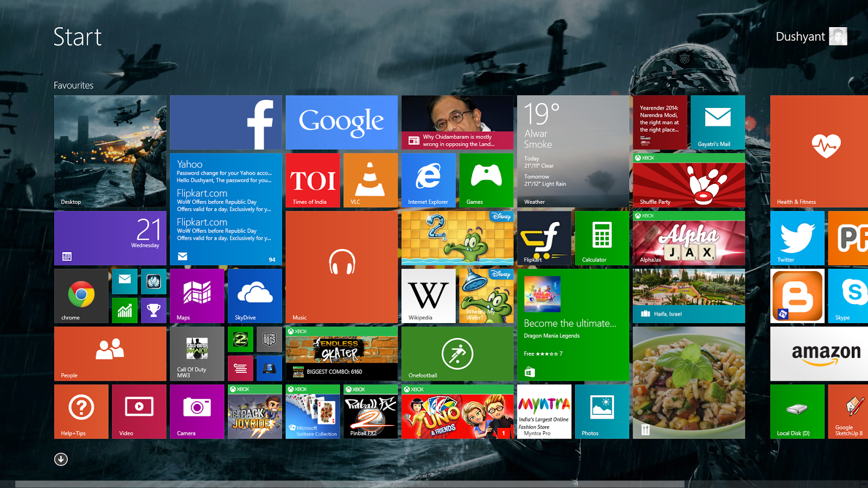Open Times of India app
Screen dimensions: 868x488
point(313,181)
